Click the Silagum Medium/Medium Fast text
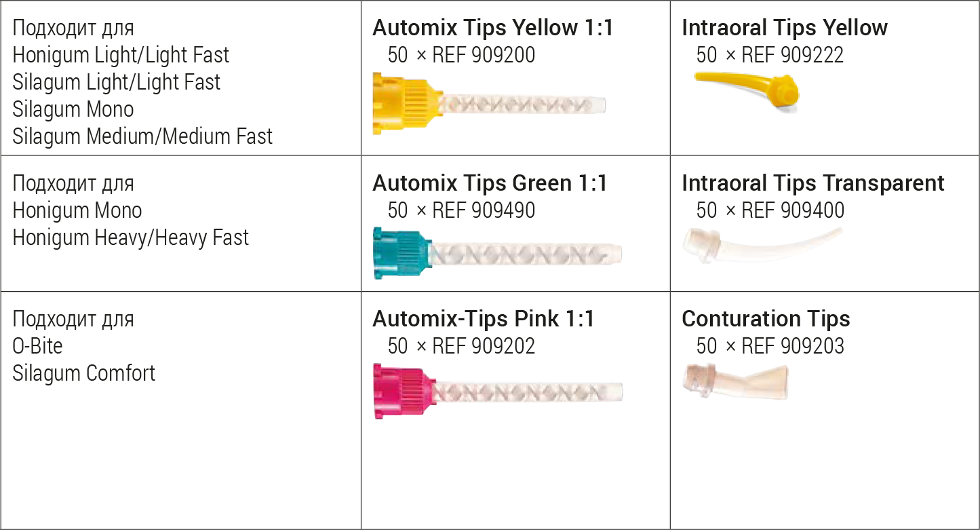Screen dimensions: 980x530 tap(142, 136)
